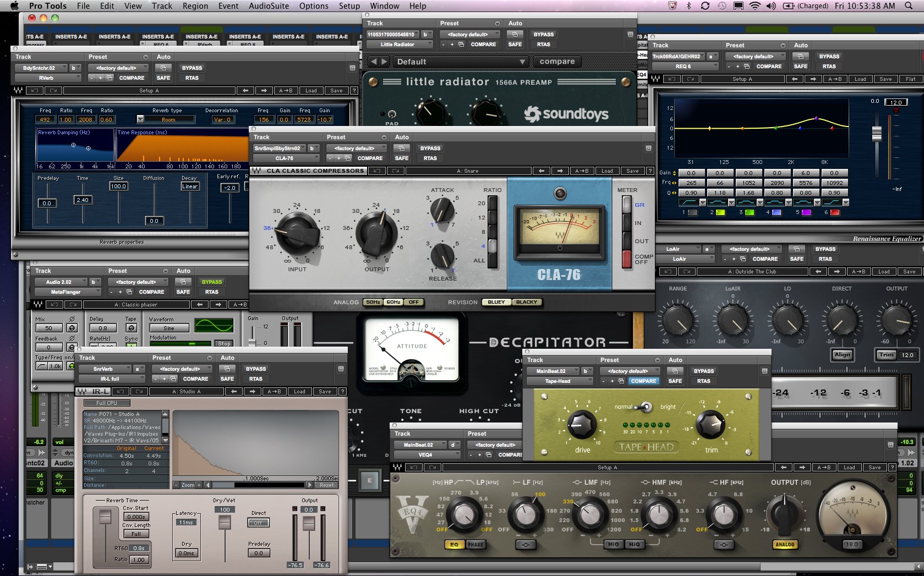Click previous preset arrow in RVerb toolbar
This screenshot has width=924, height=576.
245,90
